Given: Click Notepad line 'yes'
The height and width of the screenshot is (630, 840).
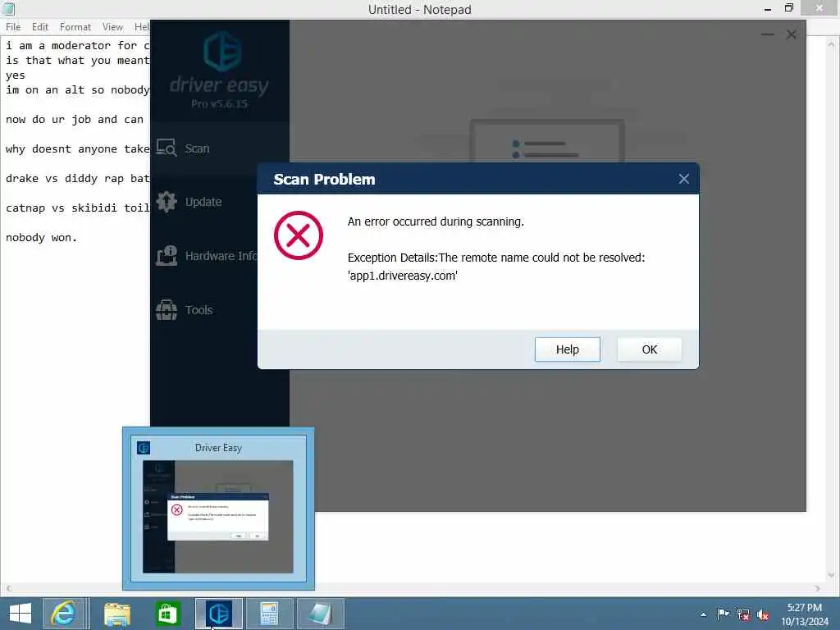Looking at the screenshot, I should click(16, 75).
